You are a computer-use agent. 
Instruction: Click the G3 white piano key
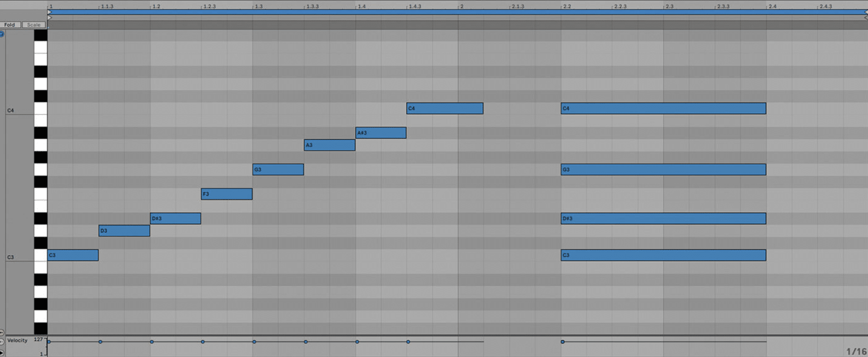click(x=41, y=170)
